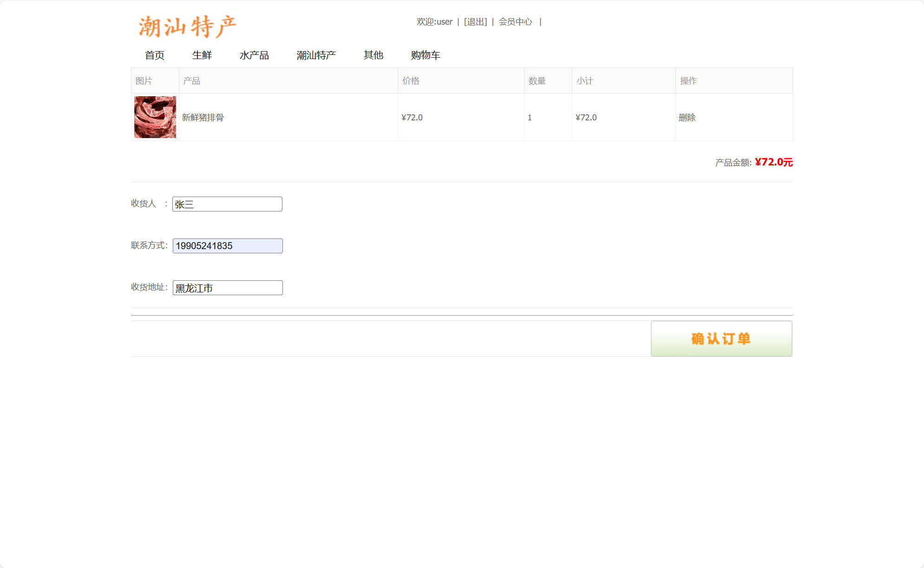The image size is (924, 568).
Task: Select the 其他 category
Action: coord(374,55)
